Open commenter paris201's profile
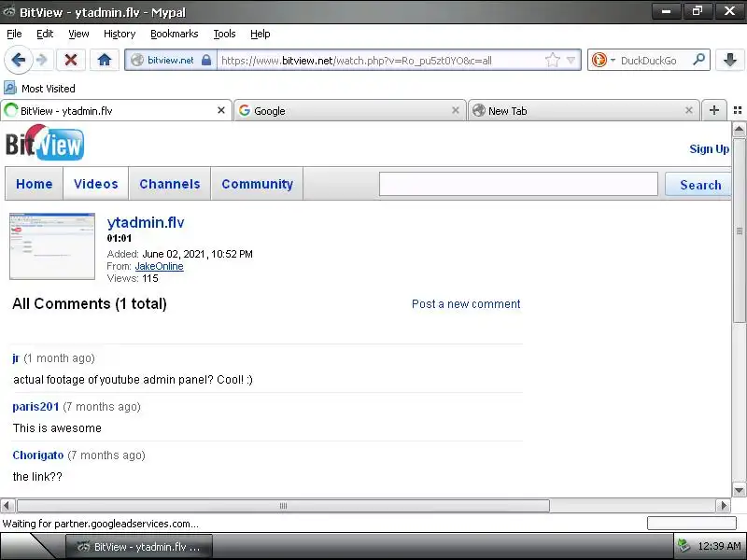Screen dimensions: 747x560 (35, 407)
